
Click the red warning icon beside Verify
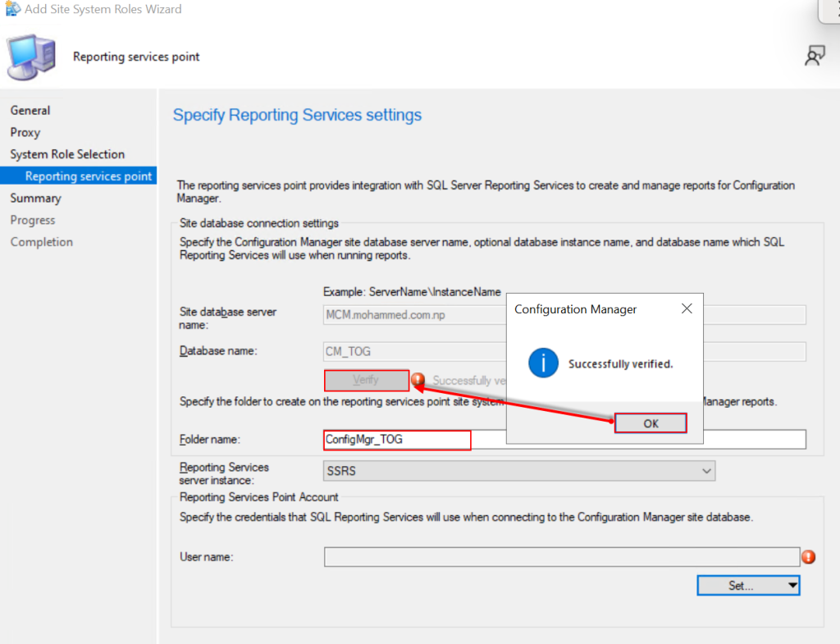pos(418,380)
